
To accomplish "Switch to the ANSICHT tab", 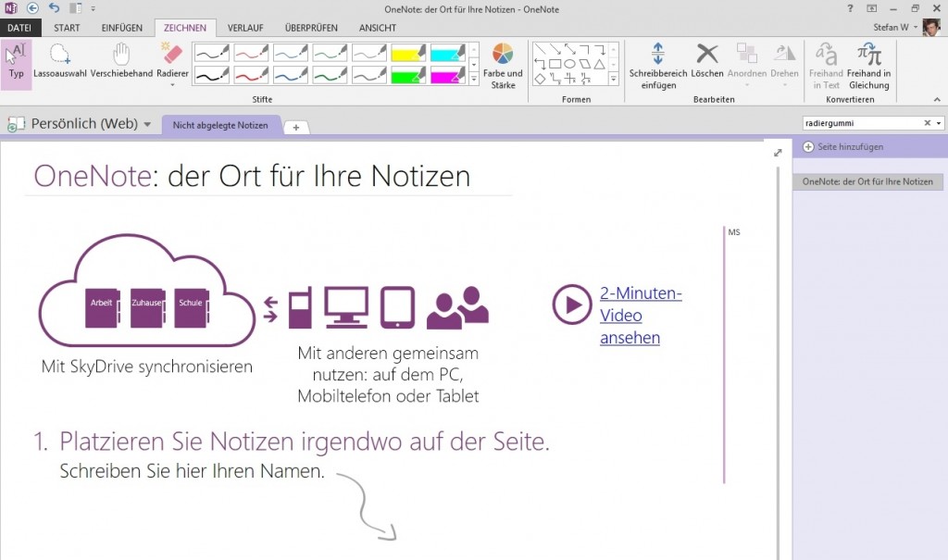I will pos(378,28).
